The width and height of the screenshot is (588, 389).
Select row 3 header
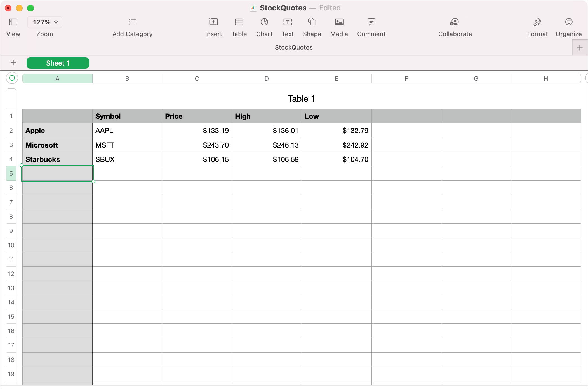click(x=11, y=145)
